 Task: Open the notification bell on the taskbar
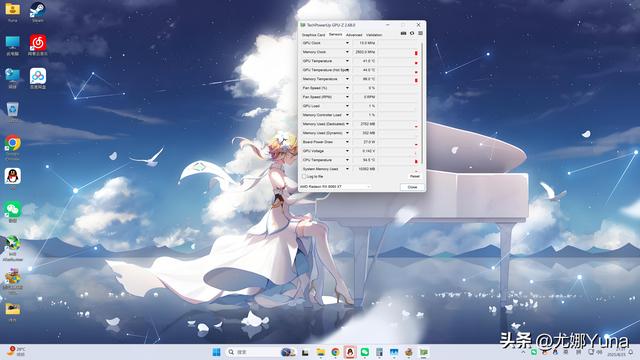click(x=631, y=352)
